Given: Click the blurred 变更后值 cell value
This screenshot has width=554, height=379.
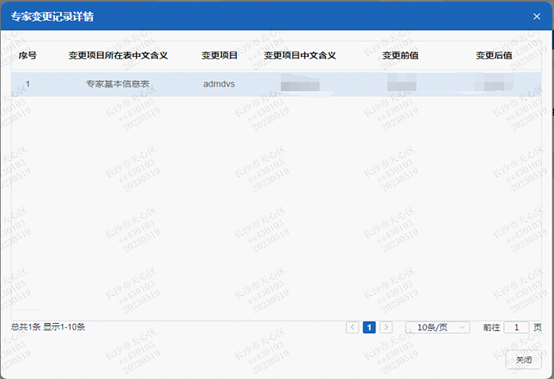Looking at the screenshot, I should point(494,82).
